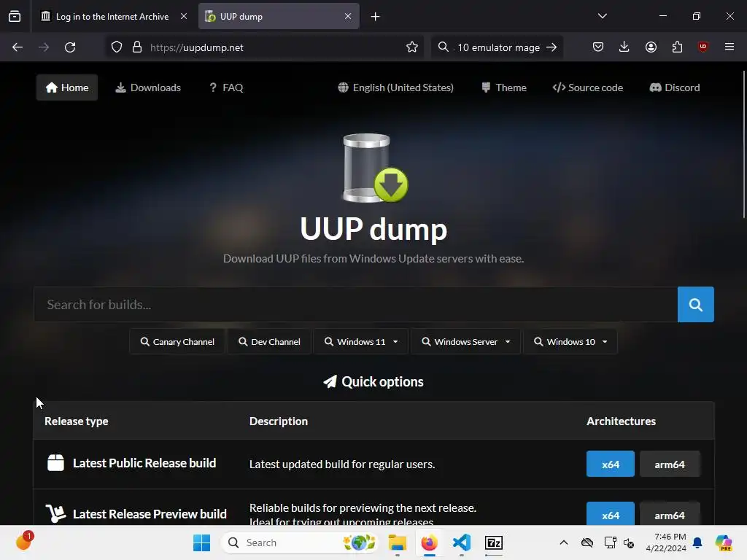Switch to Log in to the Internet Archive tab
747x560 pixels.
pos(112,16)
